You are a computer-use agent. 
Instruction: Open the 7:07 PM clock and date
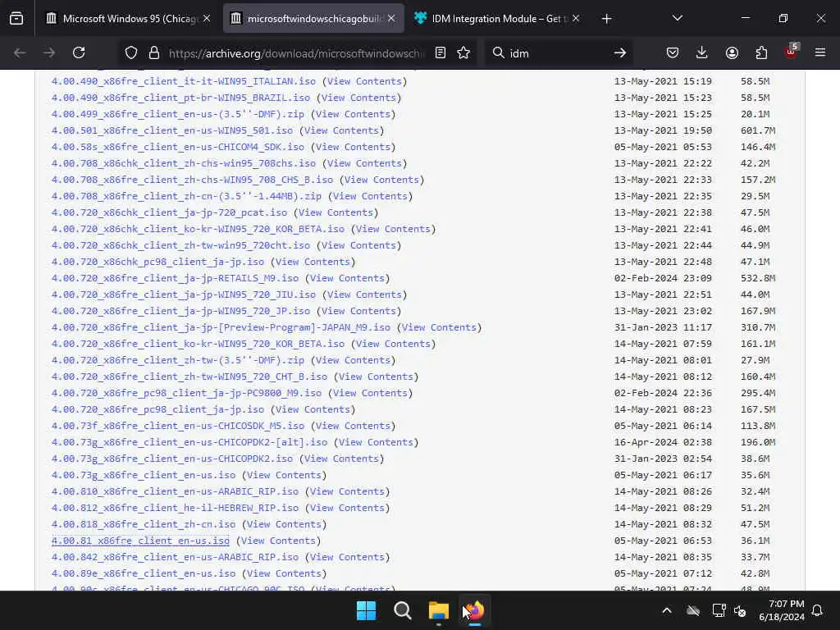782,610
